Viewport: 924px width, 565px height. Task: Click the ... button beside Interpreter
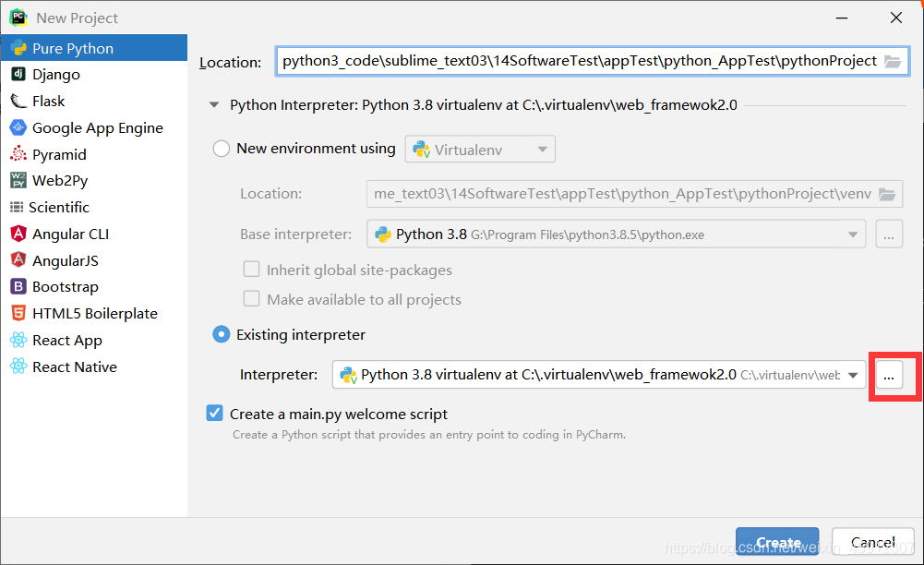click(889, 376)
